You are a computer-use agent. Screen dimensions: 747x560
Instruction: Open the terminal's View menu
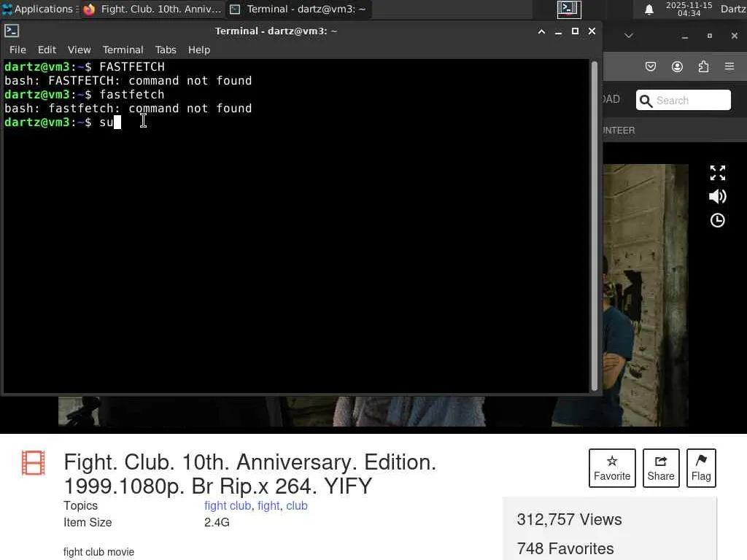click(x=79, y=50)
